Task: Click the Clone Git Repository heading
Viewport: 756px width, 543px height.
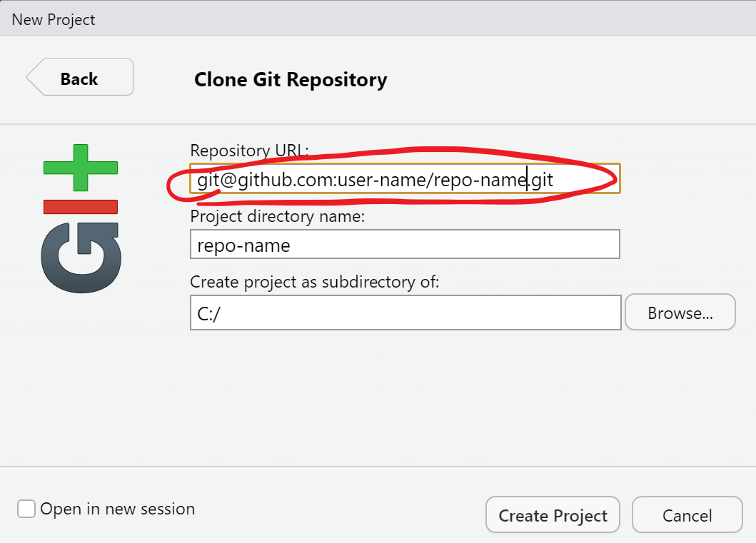Action: tap(291, 79)
